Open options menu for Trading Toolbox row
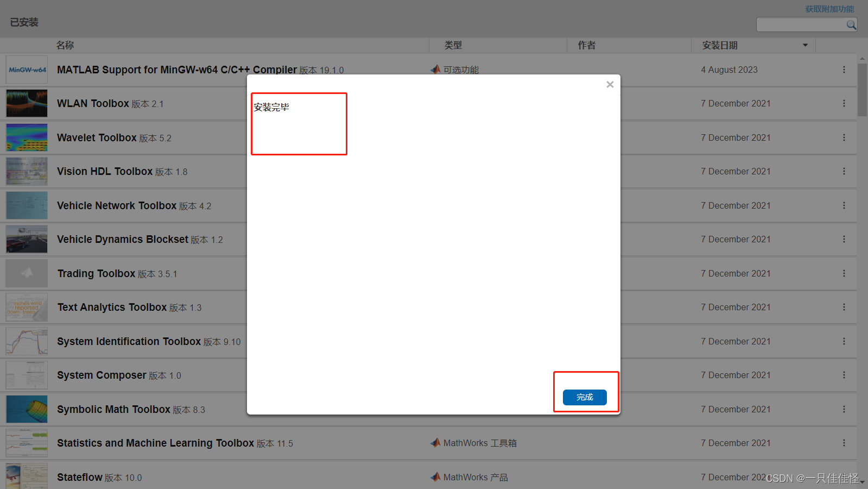This screenshot has width=868, height=489. pyautogui.click(x=844, y=273)
